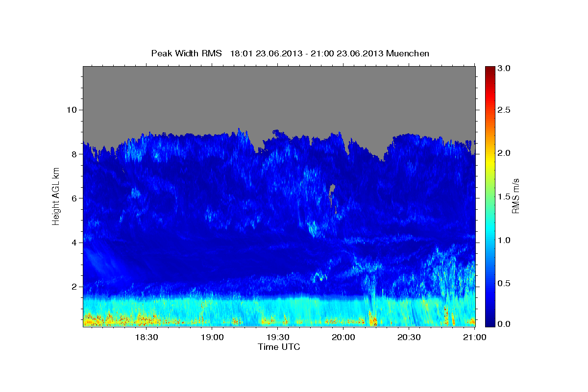588x392 pixels.
Task: Click the 20:00 time tick label
Action: point(343,337)
